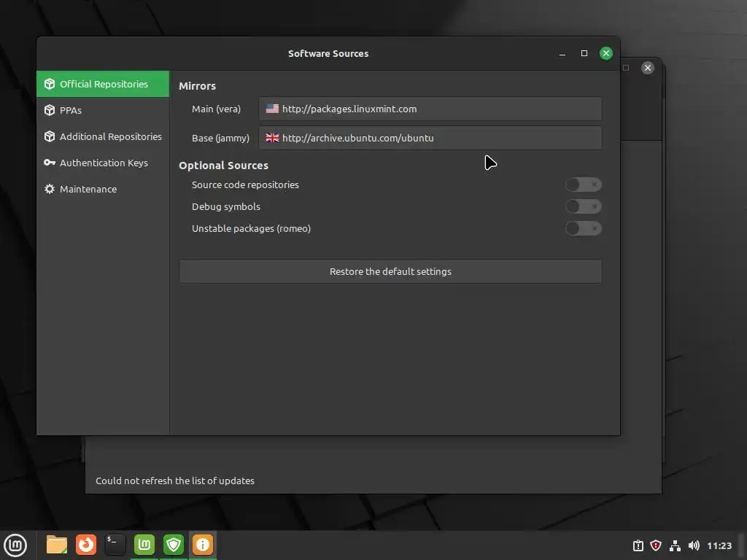The image size is (747, 560).
Task: Open Additional Repositories section
Action: (x=103, y=136)
